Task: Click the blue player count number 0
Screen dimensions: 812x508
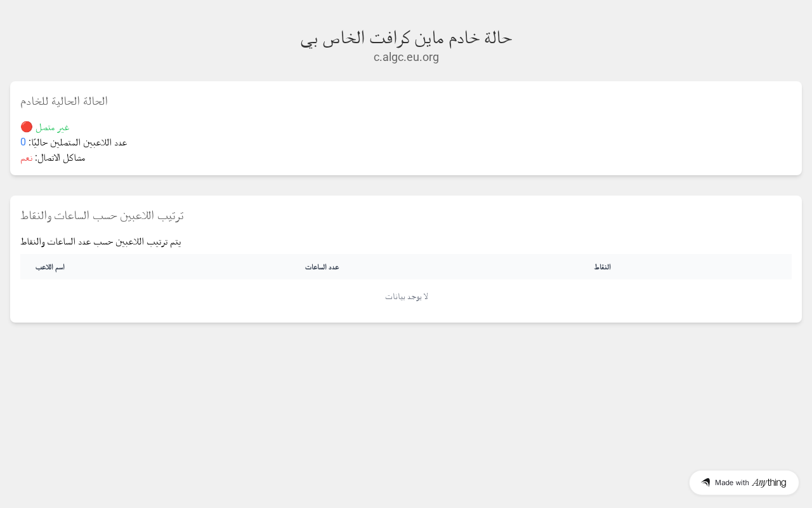Action: 23,142
